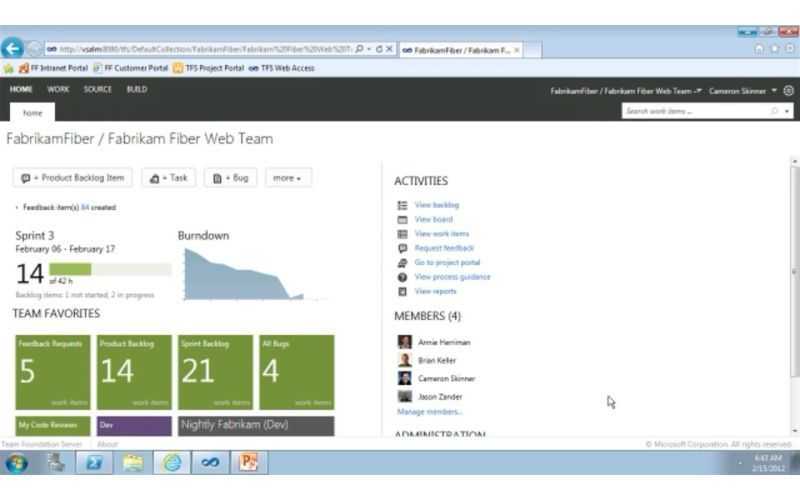Image resolution: width=800 pixels, height=500 pixels.
Task: Switch to the home sub-tab
Action: pyautogui.click(x=33, y=113)
